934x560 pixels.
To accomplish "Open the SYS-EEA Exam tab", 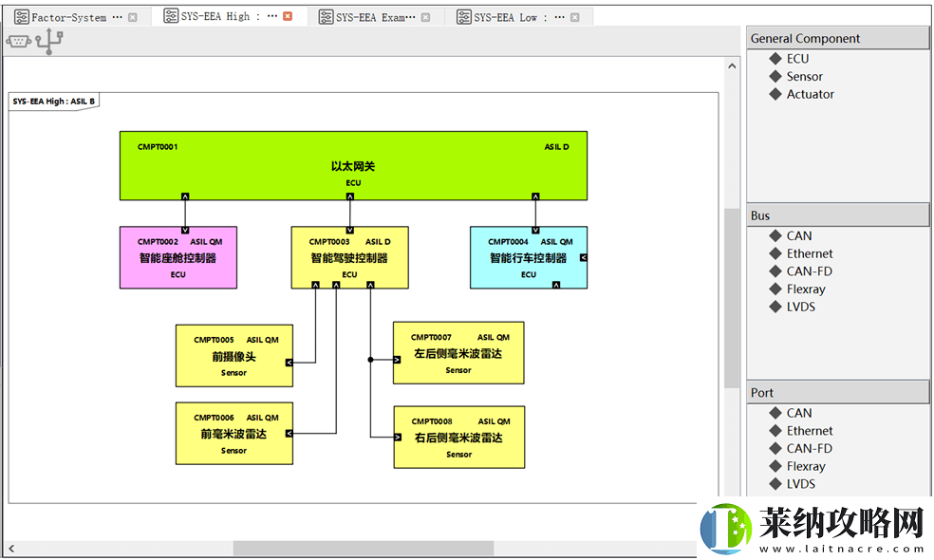I will coord(375,17).
